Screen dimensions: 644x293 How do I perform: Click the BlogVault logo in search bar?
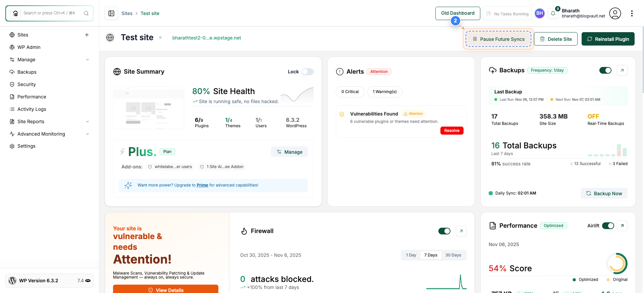pos(15,13)
